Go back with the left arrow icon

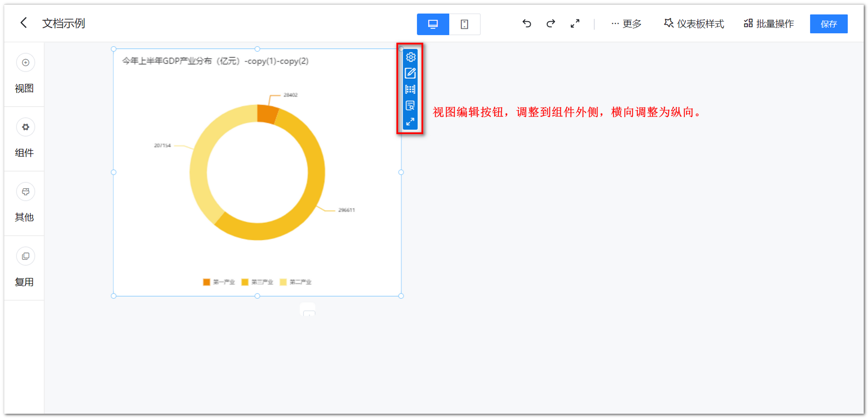[23, 23]
